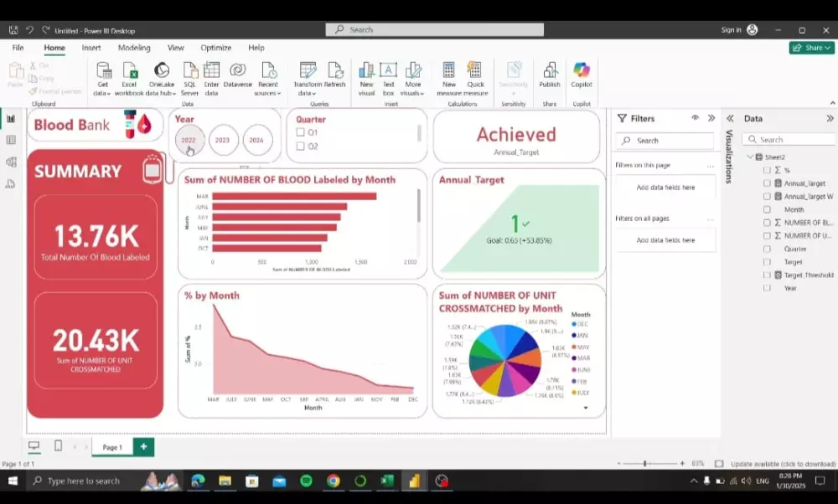The image size is (838, 504).
Task: Insert a New visual from the ribbon
Action: (366, 75)
